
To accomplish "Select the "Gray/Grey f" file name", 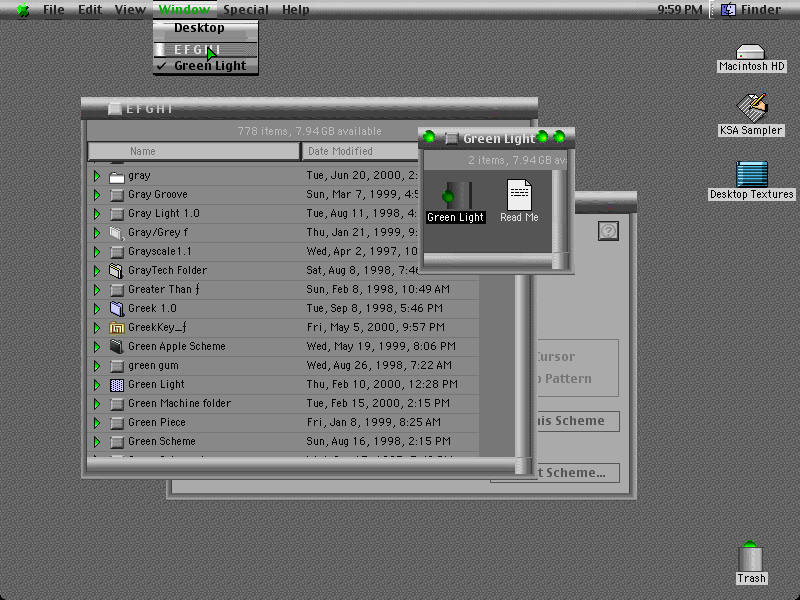I will pos(158,233).
